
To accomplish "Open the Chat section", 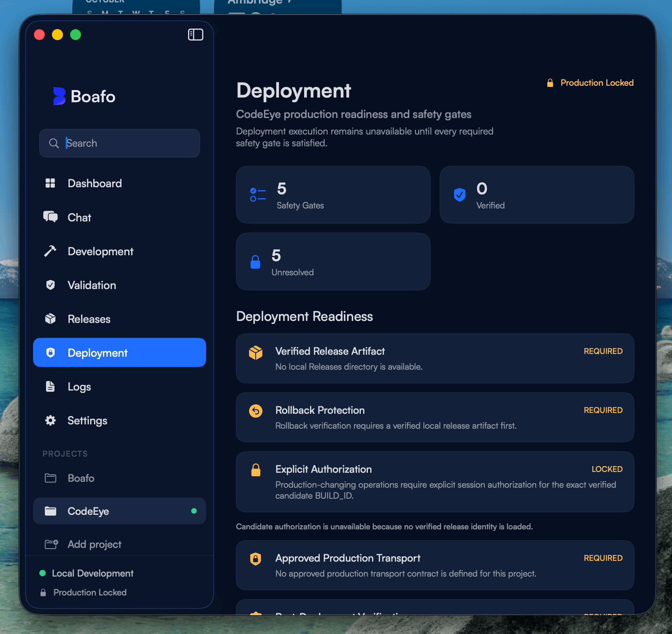I will click(x=120, y=217).
